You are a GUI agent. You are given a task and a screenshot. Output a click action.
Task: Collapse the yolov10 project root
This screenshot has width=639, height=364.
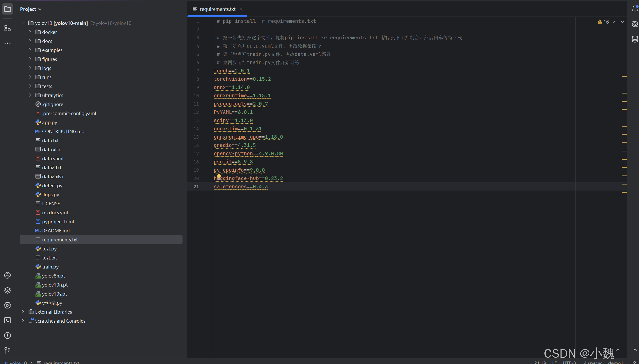click(23, 23)
